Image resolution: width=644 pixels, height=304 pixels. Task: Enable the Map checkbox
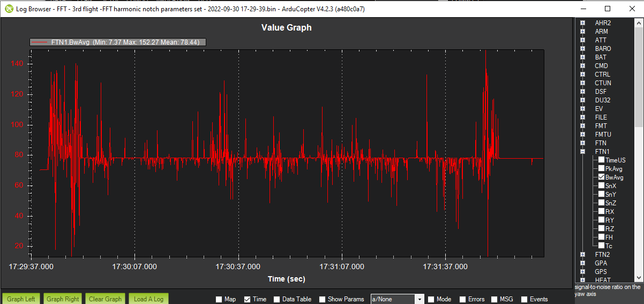click(219, 299)
